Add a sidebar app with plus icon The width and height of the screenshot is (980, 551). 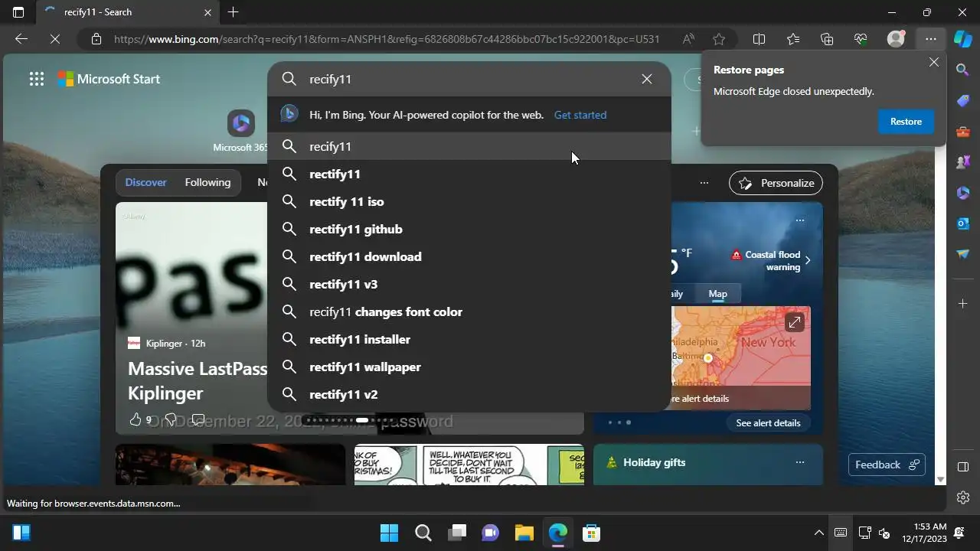963,304
